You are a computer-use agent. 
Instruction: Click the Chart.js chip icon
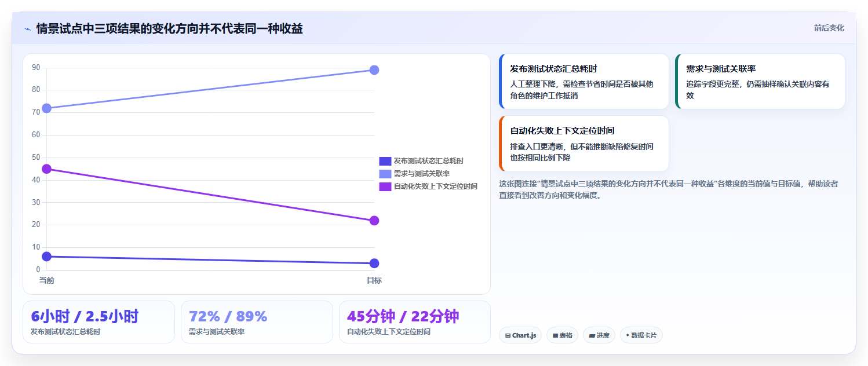(x=508, y=335)
